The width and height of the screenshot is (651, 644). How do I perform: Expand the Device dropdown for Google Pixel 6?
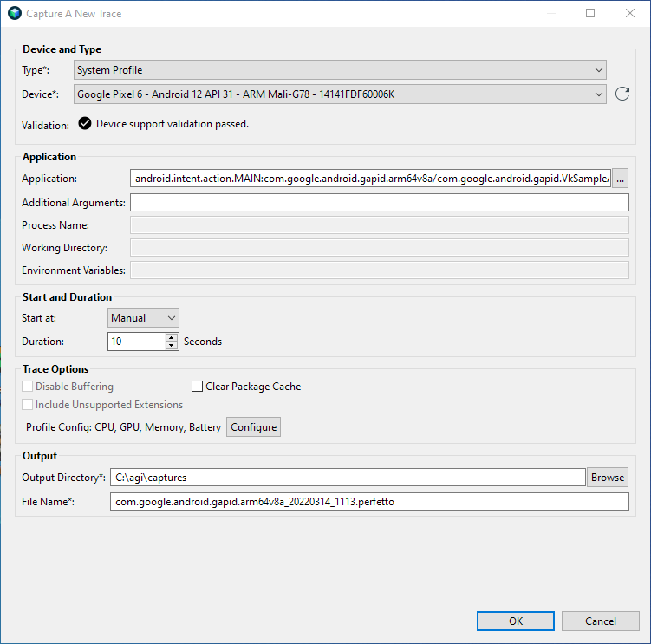click(x=340, y=94)
